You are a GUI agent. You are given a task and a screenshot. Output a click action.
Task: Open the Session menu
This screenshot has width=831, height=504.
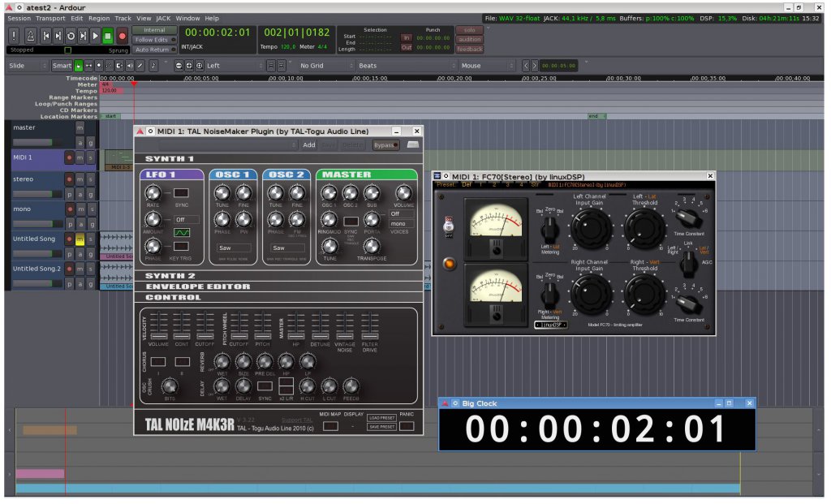19,18
